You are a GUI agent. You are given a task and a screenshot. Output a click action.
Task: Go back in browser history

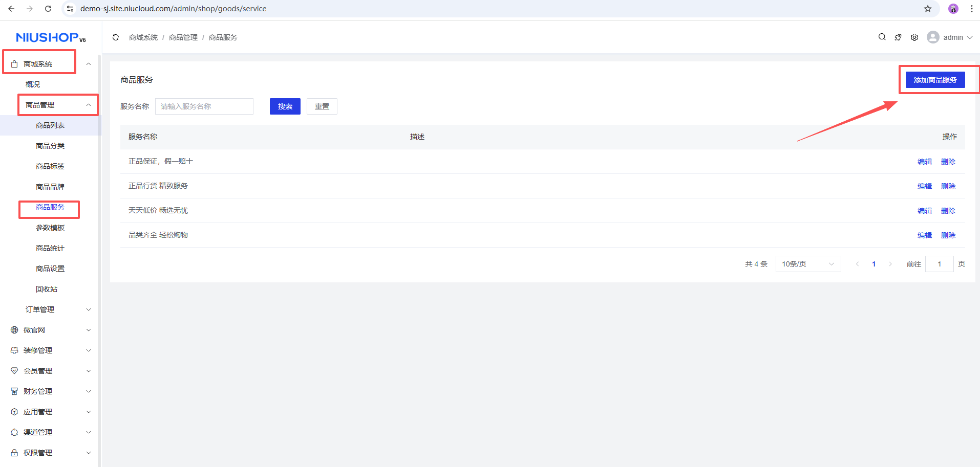pyautogui.click(x=11, y=9)
